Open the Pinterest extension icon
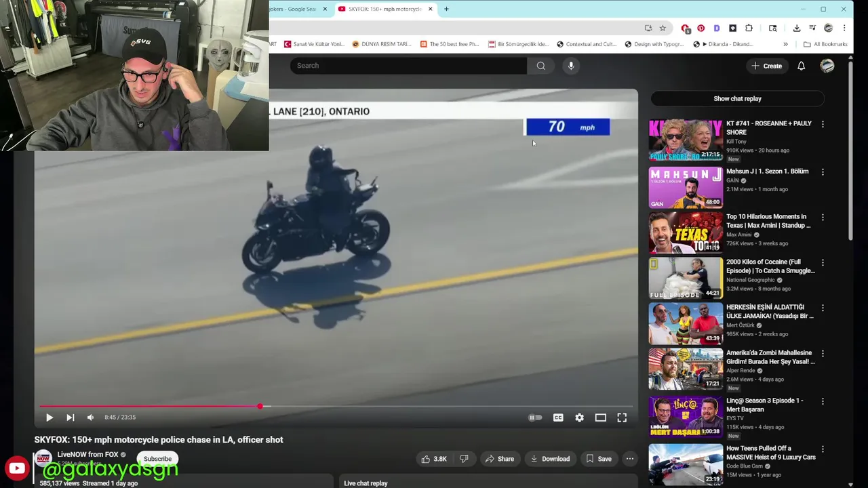The width and height of the screenshot is (868, 488). [701, 28]
